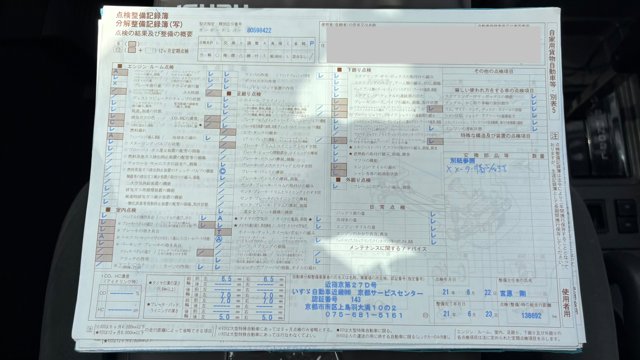Click the メンテナンスに関するアドバイス heading

pyautogui.click(x=388, y=248)
